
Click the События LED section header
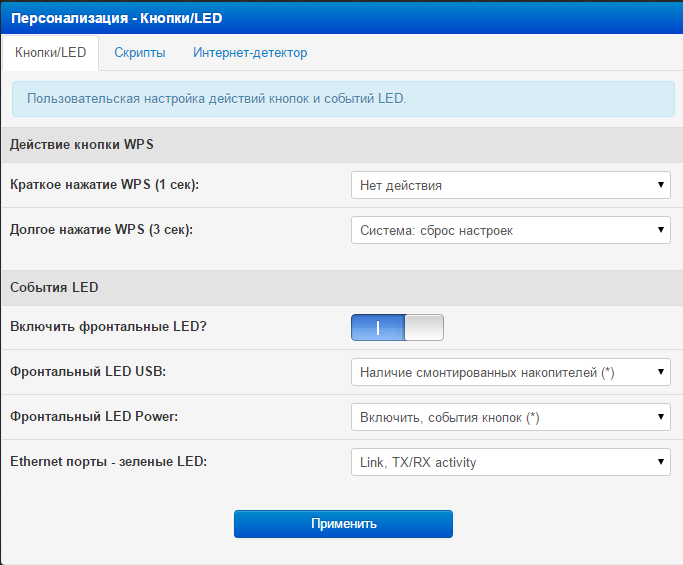54,288
